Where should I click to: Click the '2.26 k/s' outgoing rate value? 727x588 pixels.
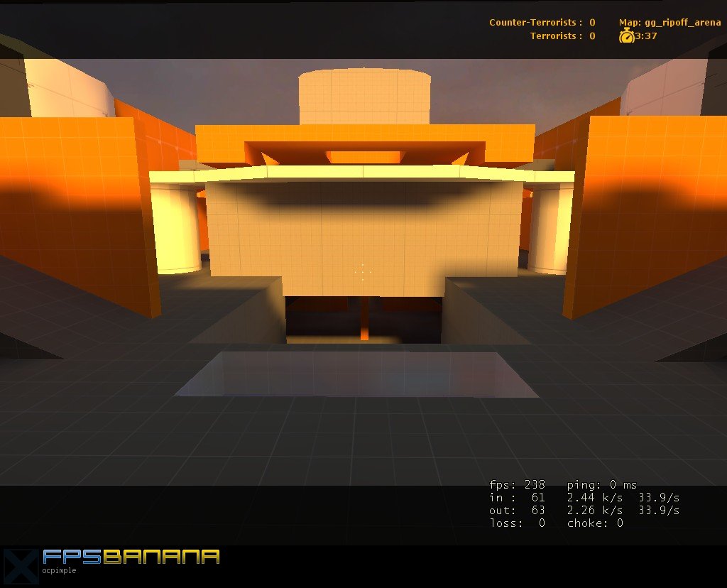595,510
